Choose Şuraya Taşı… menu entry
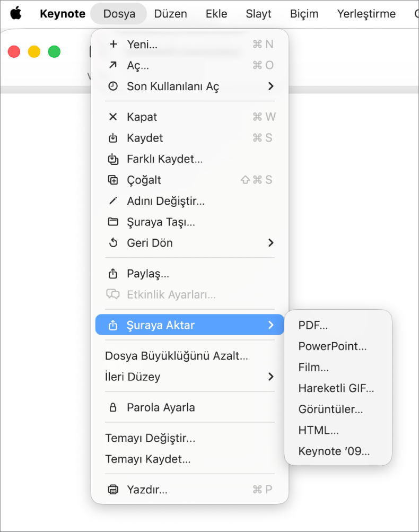Image resolution: width=419 pixels, height=532 pixels. (x=190, y=222)
